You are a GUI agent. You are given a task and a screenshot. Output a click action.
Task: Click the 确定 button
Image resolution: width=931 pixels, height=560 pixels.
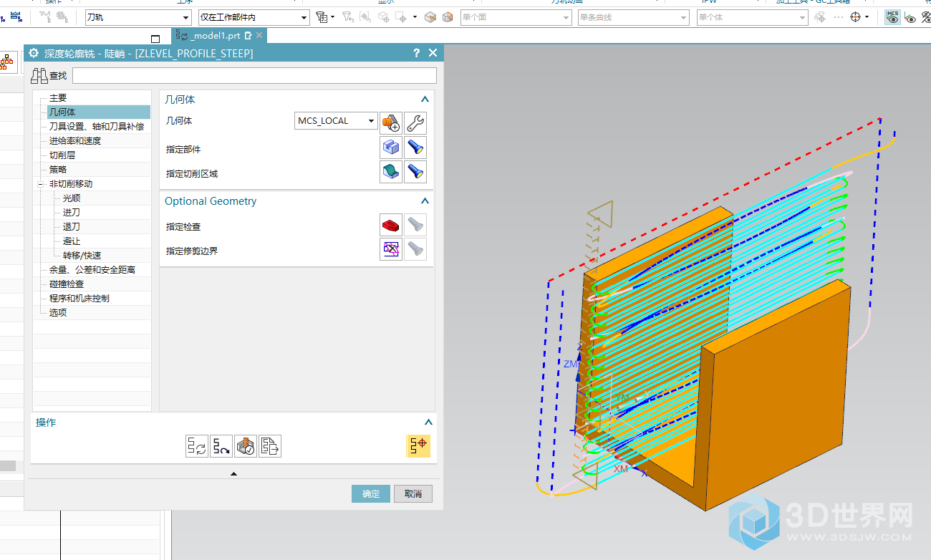pos(371,494)
